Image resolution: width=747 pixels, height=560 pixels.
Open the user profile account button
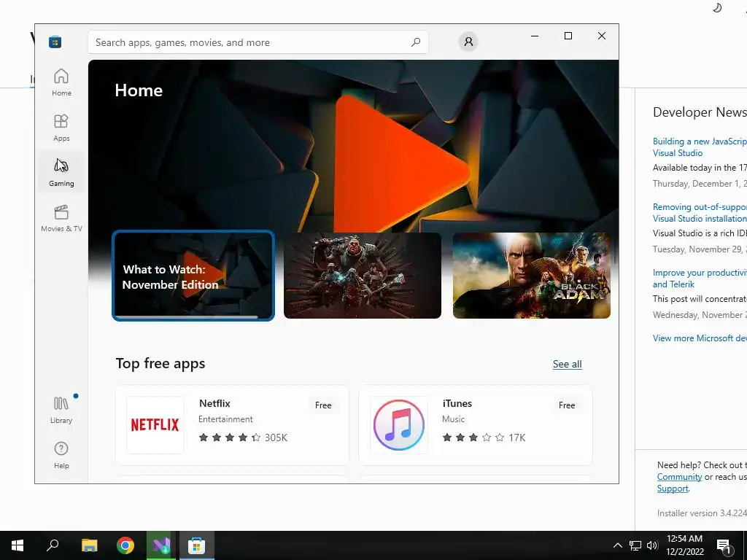coord(468,42)
